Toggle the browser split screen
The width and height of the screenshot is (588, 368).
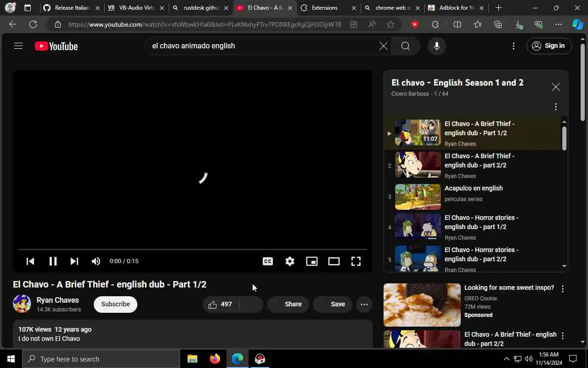coord(457,24)
